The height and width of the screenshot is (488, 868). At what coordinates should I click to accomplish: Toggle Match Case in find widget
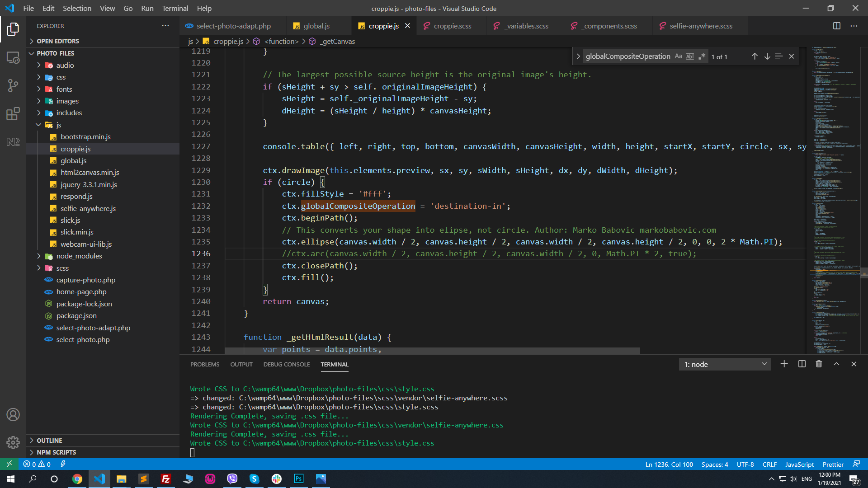tap(678, 56)
